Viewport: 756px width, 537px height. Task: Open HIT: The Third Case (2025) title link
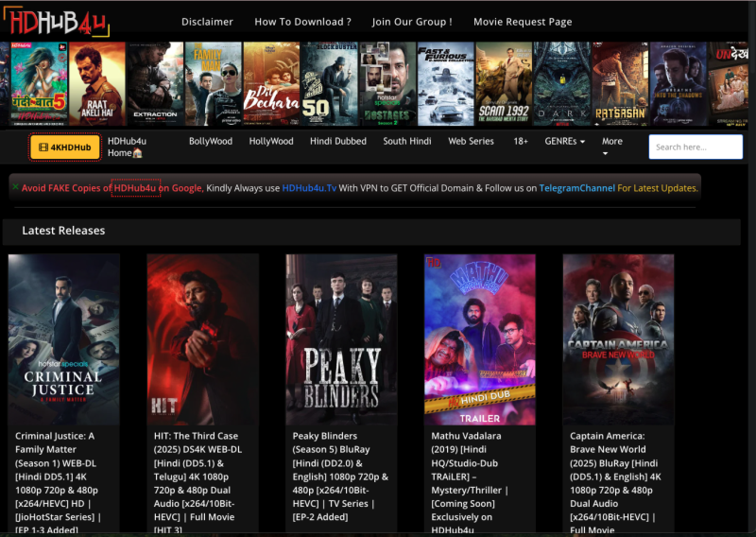[x=198, y=483]
